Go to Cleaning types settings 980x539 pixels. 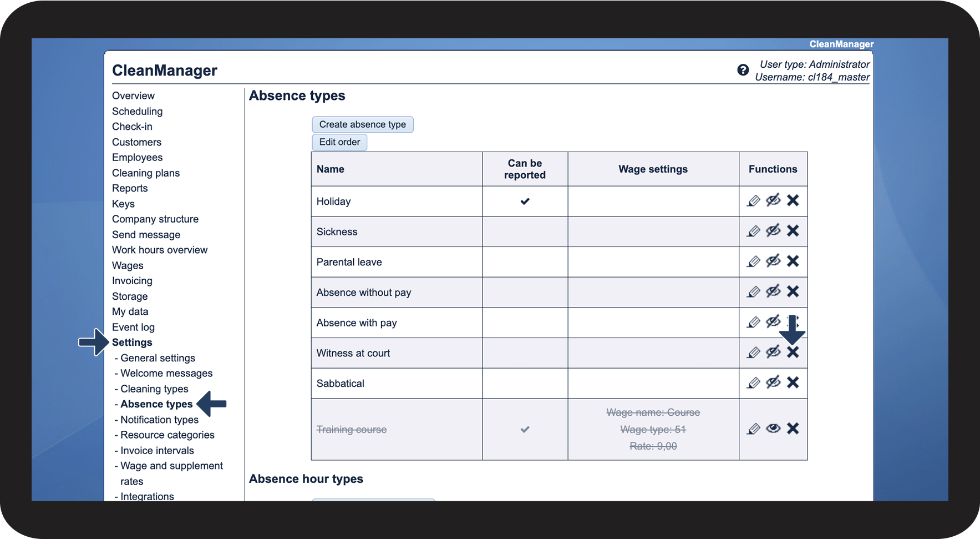pyautogui.click(x=154, y=389)
